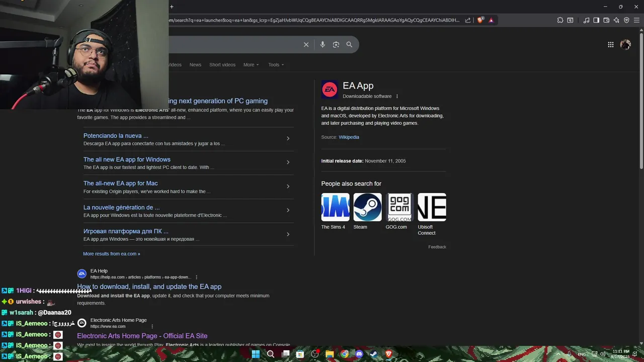Open the Brave Shields icon in address bar
Screen dimensions: 644x362
pos(480,20)
